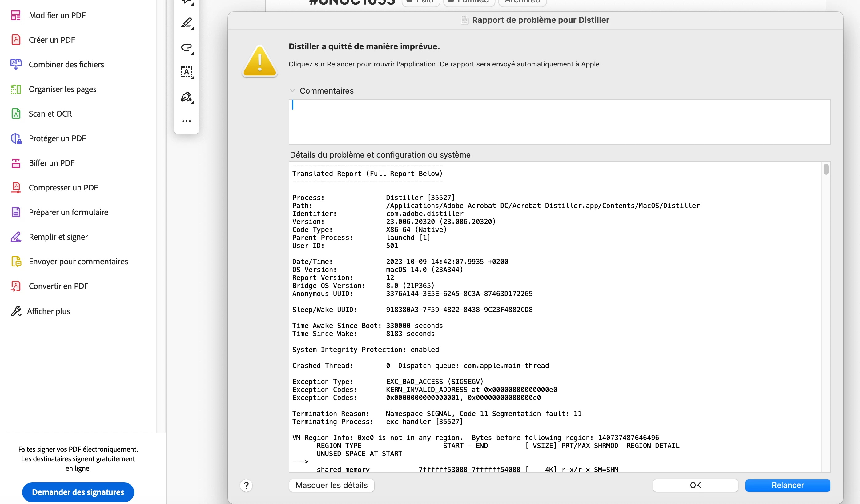860x504 pixels.
Task: Click Demander des signatures button
Action: (78, 492)
